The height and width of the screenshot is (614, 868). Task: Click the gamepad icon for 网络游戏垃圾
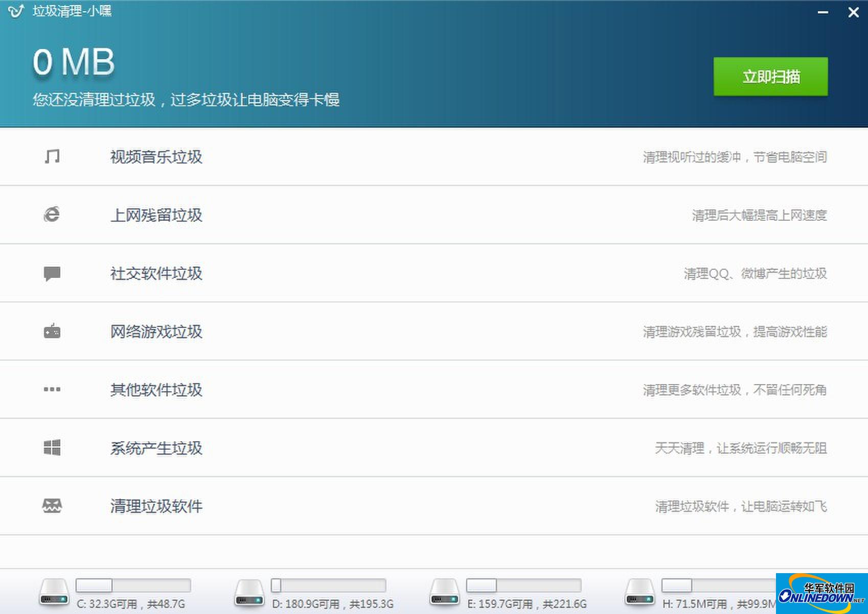tap(52, 331)
